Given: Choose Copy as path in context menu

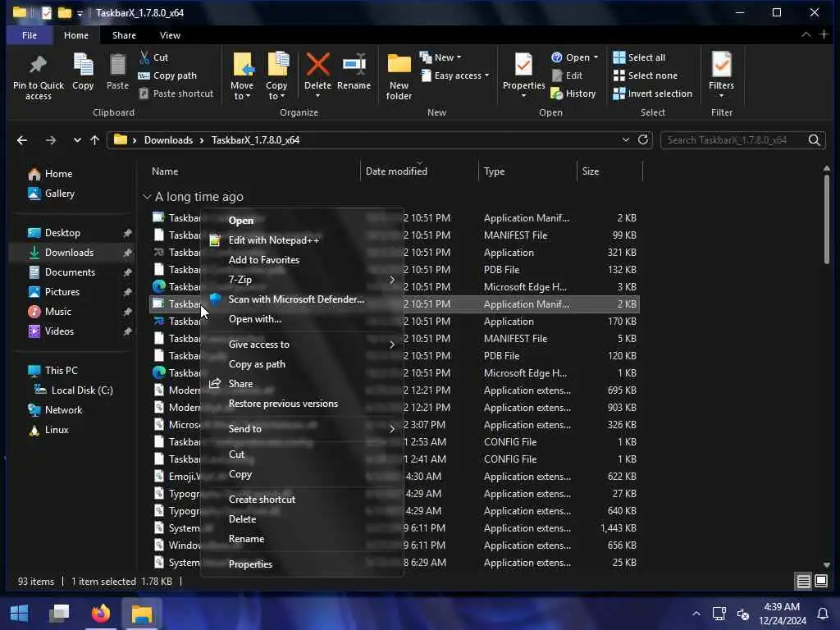Looking at the screenshot, I should pyautogui.click(x=302, y=364).
